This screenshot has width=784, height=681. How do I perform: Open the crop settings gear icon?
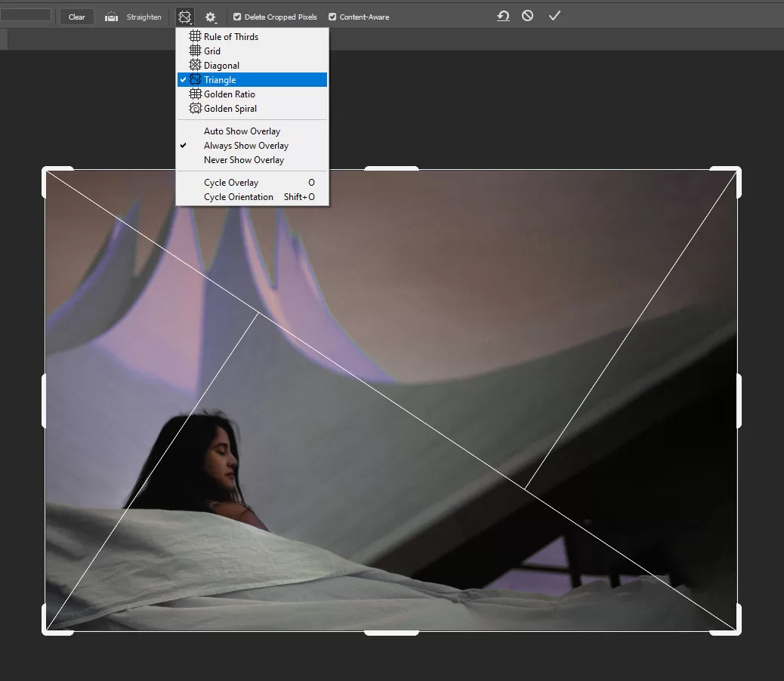click(211, 16)
